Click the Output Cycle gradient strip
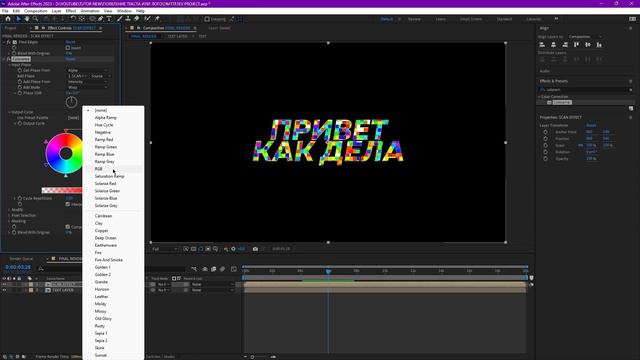 pyautogui.click(x=62, y=190)
